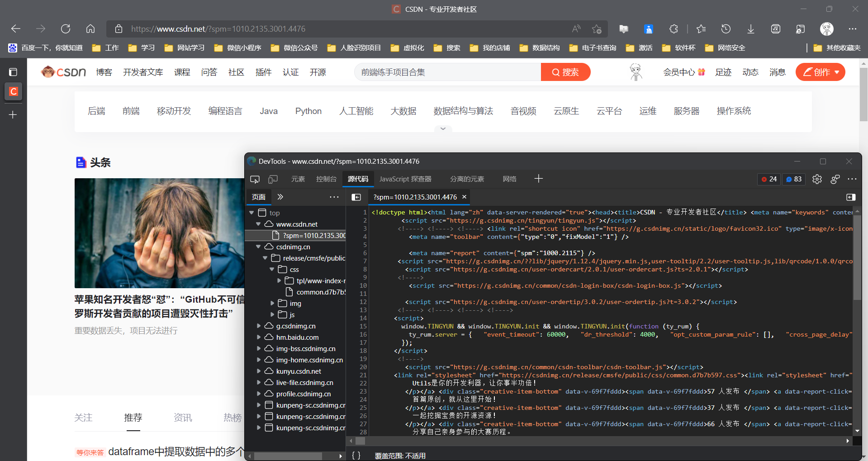View 24 errors badge in DevTools
The width and height of the screenshot is (868, 461).
point(769,179)
